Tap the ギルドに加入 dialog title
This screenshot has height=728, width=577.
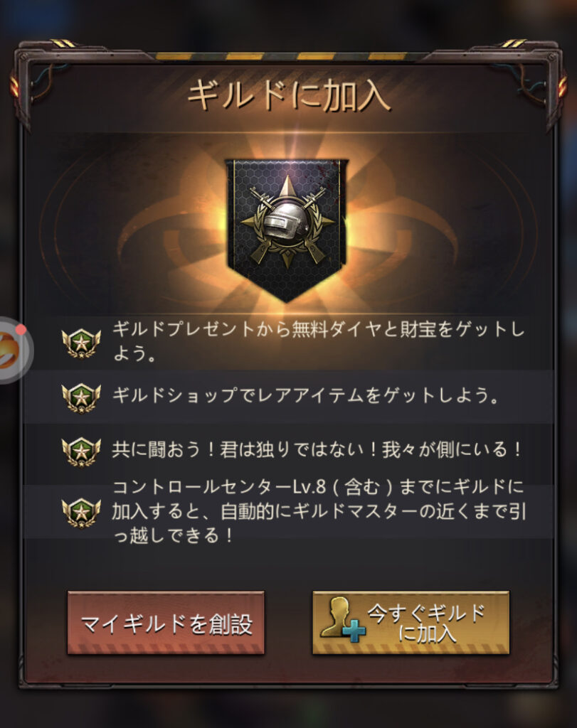(x=288, y=95)
